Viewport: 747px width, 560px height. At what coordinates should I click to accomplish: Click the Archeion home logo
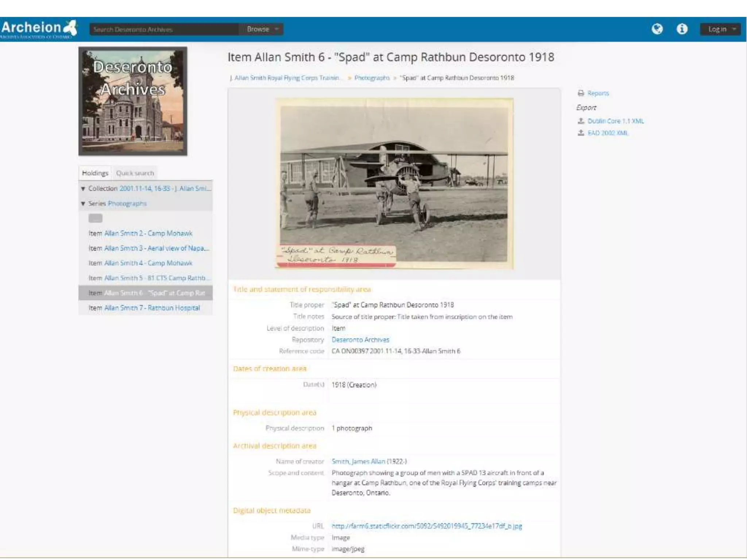click(x=38, y=29)
